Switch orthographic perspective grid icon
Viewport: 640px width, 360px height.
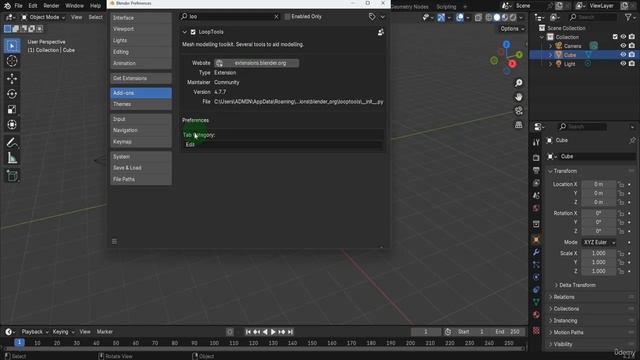point(518,125)
